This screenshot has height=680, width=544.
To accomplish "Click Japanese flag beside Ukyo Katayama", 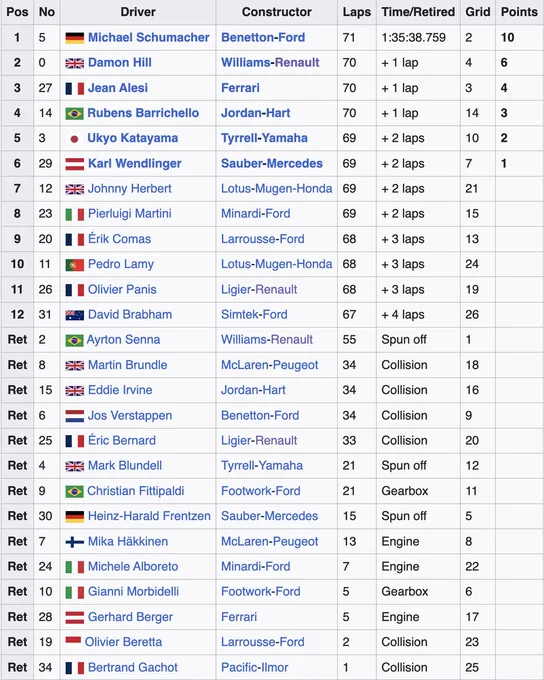I will coord(75,139).
